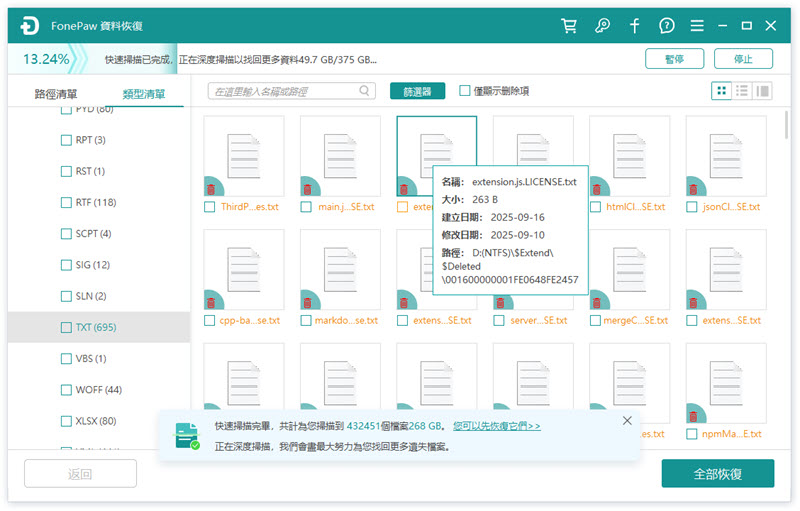Switch to list view
The image size is (800, 511).
tap(742, 91)
